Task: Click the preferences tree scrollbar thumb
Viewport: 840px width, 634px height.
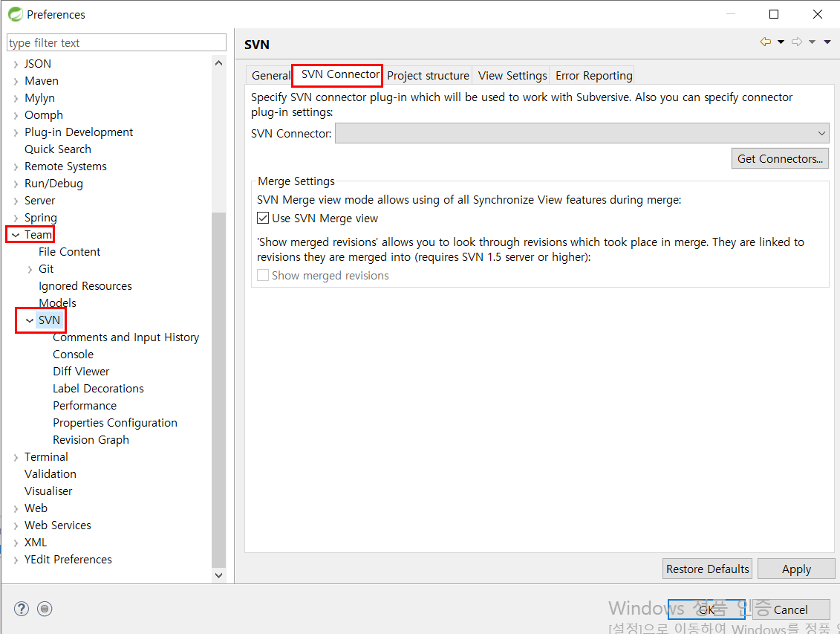Action: [x=218, y=389]
